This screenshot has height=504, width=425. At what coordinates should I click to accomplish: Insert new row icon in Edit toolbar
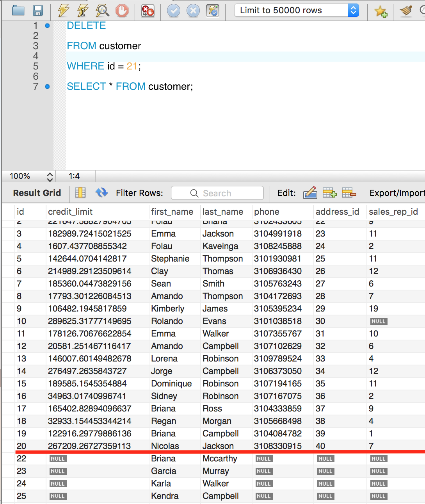click(329, 192)
